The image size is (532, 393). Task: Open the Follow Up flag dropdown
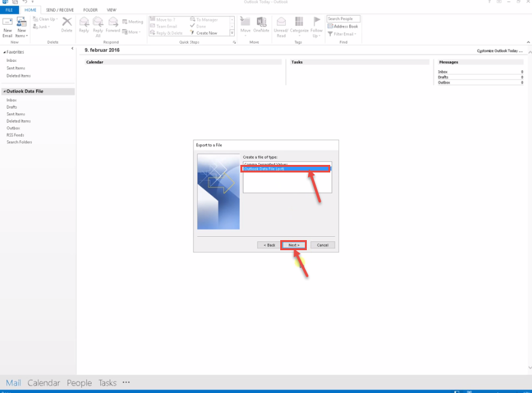pyautogui.click(x=316, y=27)
